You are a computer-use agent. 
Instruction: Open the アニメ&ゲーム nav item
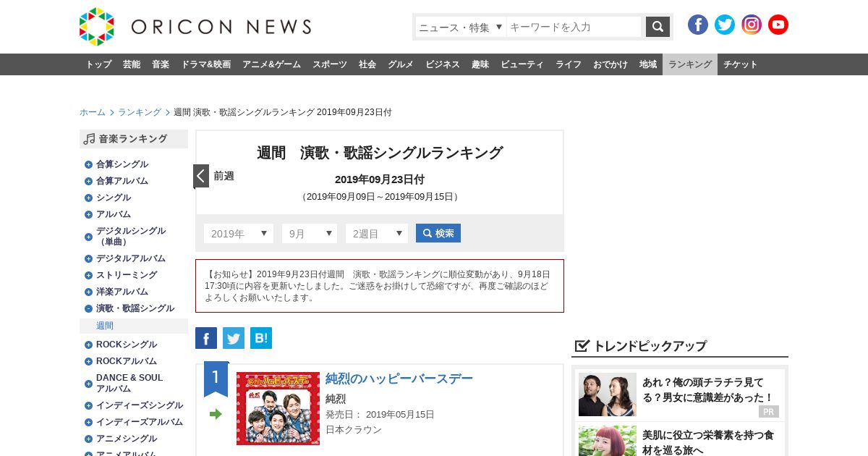pos(272,64)
